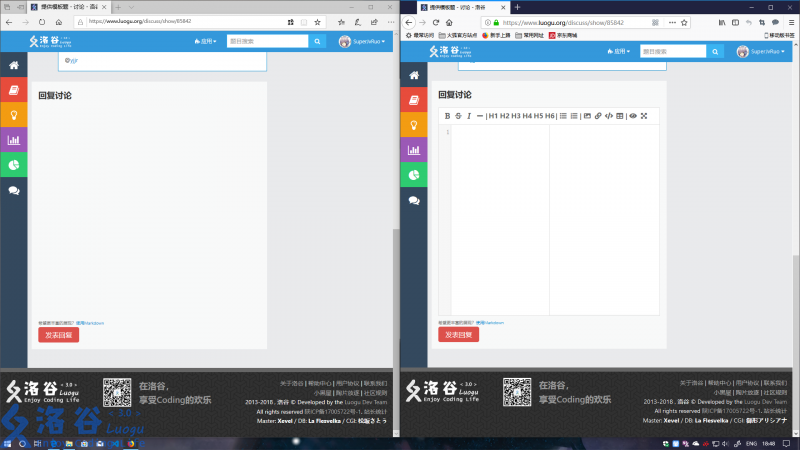Screen dimensions: 800x450
Task: Expand the 应用 dropdown in the Edge window
Action: coord(205,42)
